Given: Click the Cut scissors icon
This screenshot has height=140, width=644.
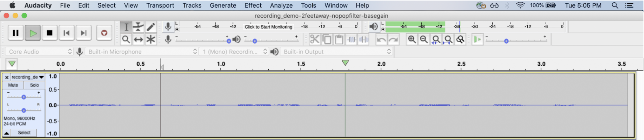Looking at the screenshot, I should [315, 40].
